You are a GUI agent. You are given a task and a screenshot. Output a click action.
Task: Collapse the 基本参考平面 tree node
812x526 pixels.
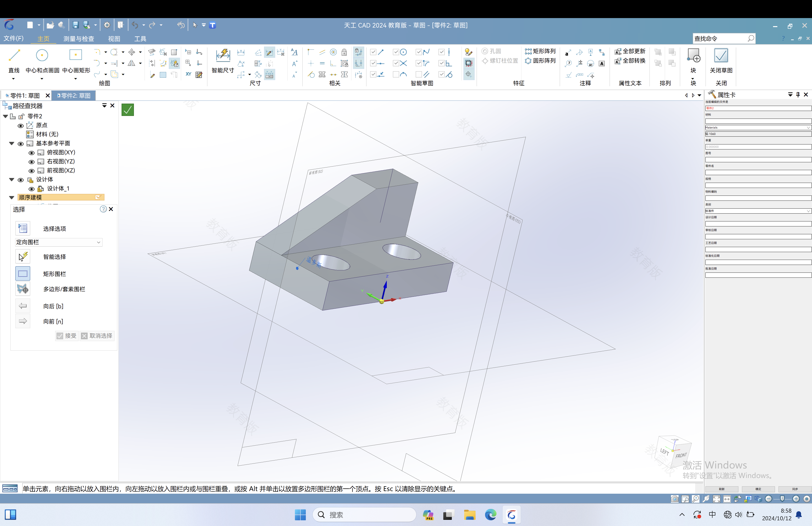(x=12, y=143)
